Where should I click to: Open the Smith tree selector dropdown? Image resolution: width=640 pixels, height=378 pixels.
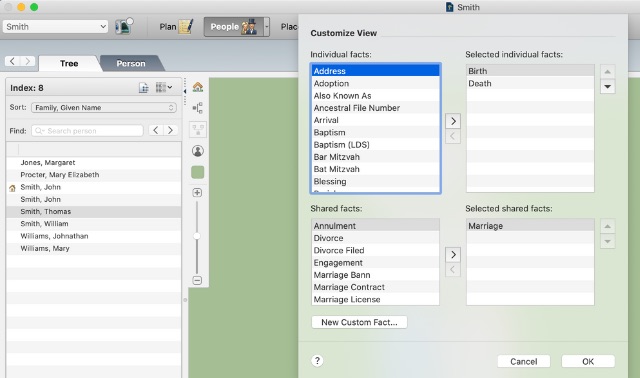(56, 27)
